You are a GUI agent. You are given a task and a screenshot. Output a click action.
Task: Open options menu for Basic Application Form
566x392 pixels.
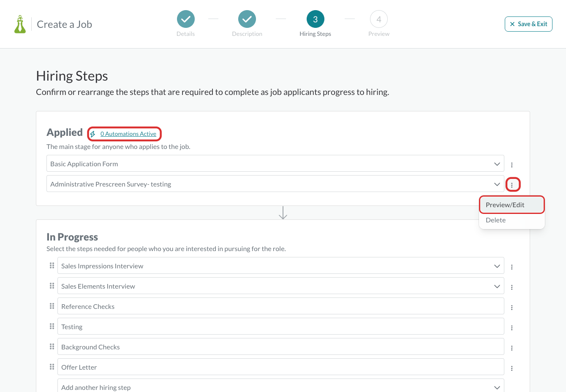(x=512, y=165)
